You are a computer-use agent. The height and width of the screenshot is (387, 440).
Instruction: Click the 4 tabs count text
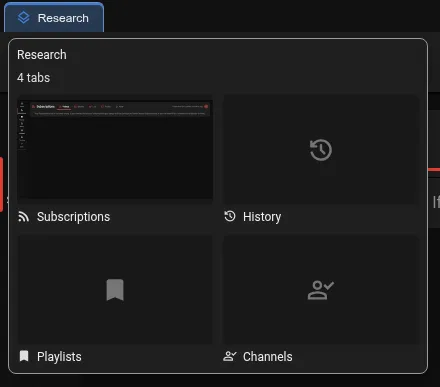click(33, 78)
